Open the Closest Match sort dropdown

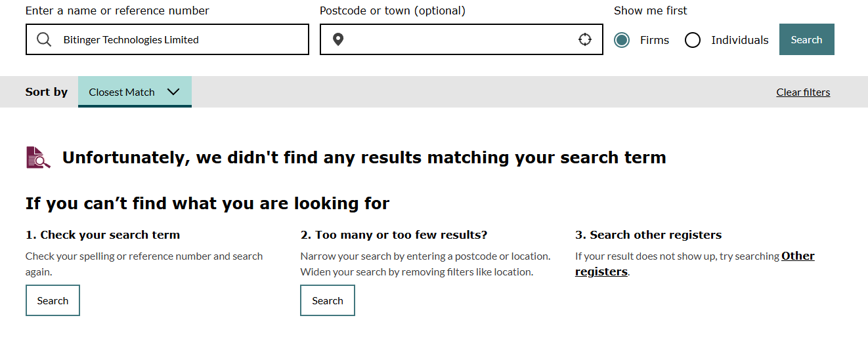135,92
